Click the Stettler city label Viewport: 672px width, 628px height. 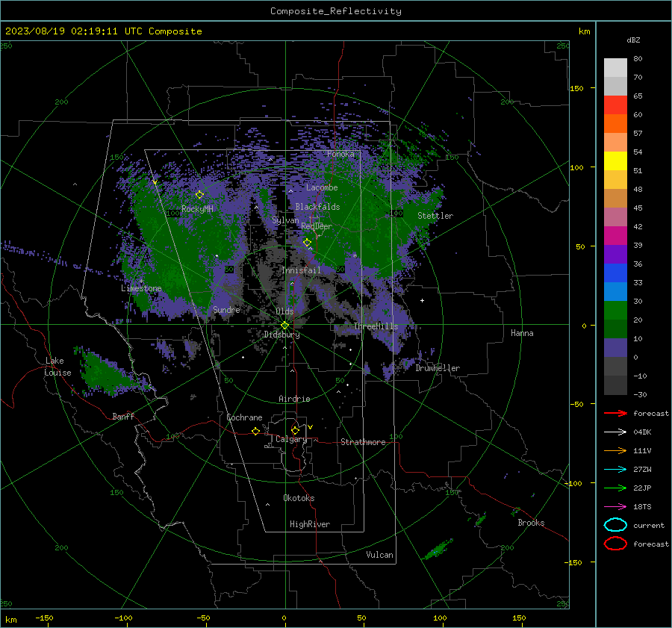click(435, 216)
